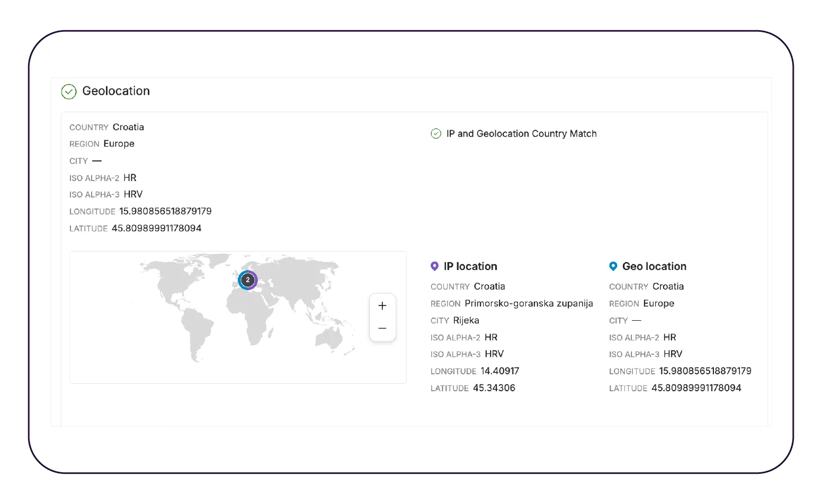Click the Country Match green checkmark icon
The width and height of the screenshot is (822, 504).
(436, 134)
